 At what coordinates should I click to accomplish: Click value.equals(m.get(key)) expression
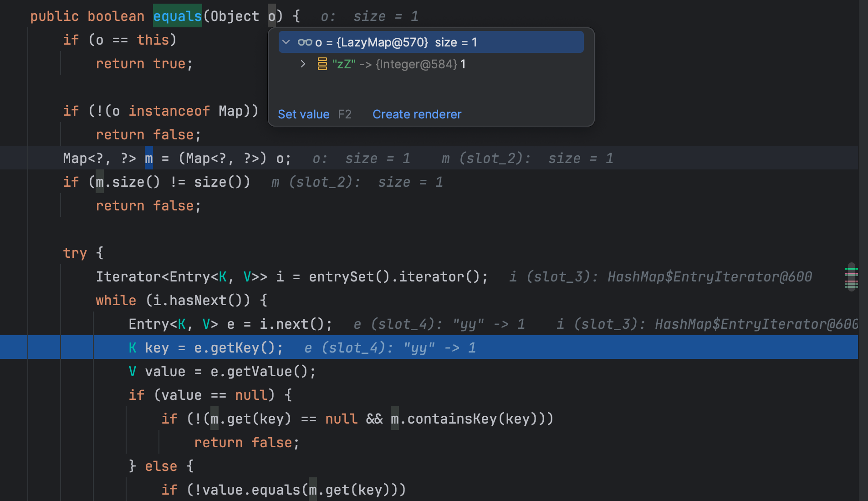click(300, 490)
